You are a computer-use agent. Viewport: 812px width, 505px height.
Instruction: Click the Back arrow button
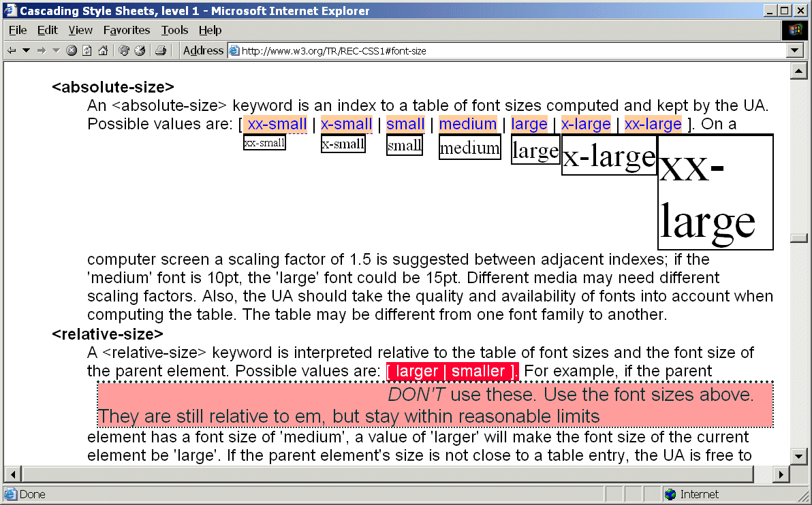coord(12,50)
